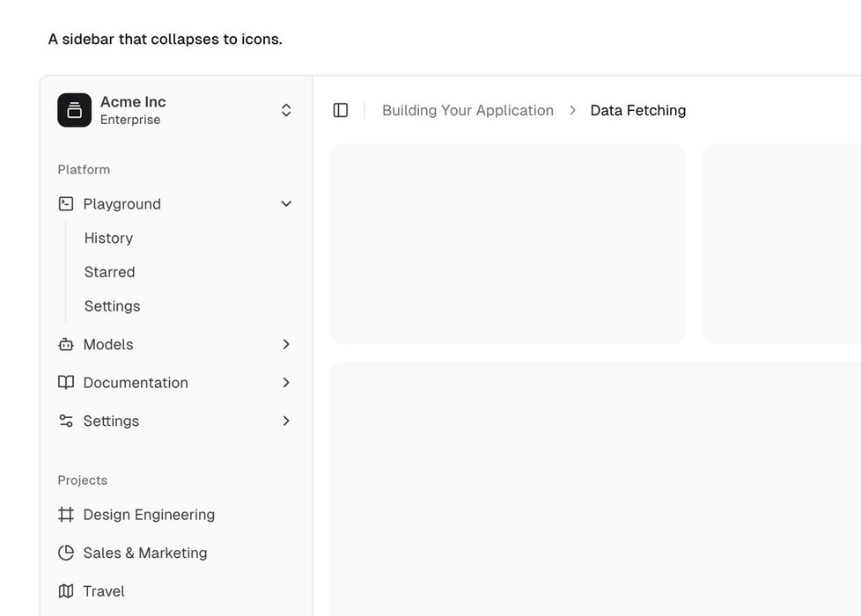The image size is (861, 616).
Task: Click the first placeholder card
Action: [x=507, y=244]
